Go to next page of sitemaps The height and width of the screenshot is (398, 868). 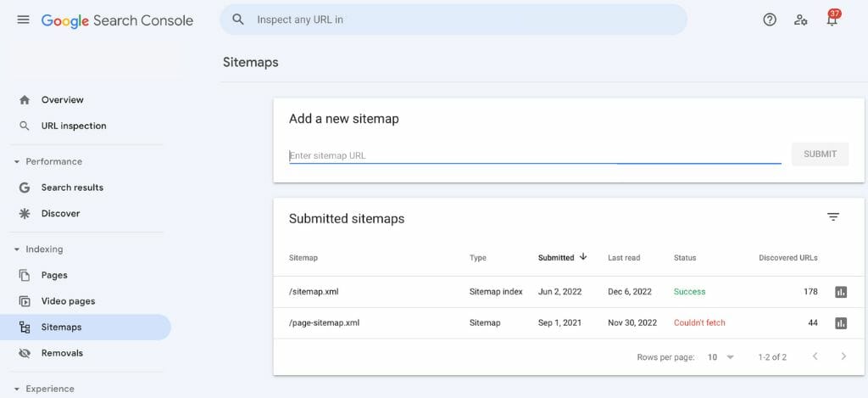[843, 357]
